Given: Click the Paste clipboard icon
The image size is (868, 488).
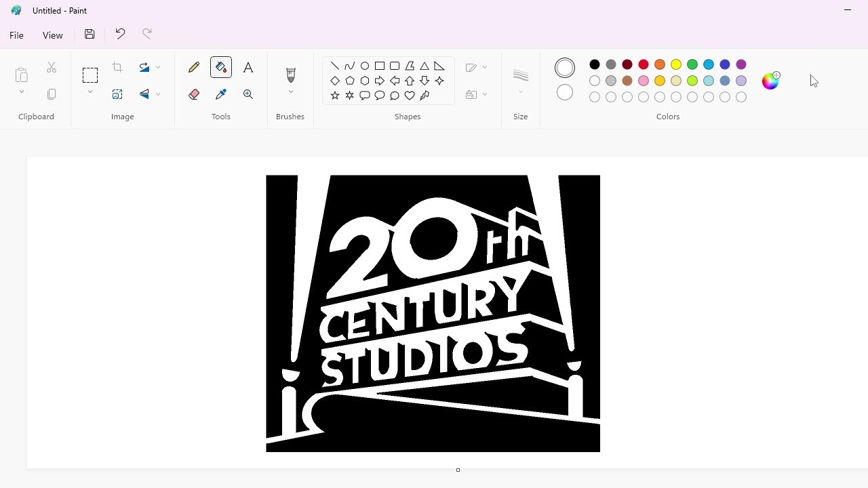Looking at the screenshot, I should (x=22, y=75).
